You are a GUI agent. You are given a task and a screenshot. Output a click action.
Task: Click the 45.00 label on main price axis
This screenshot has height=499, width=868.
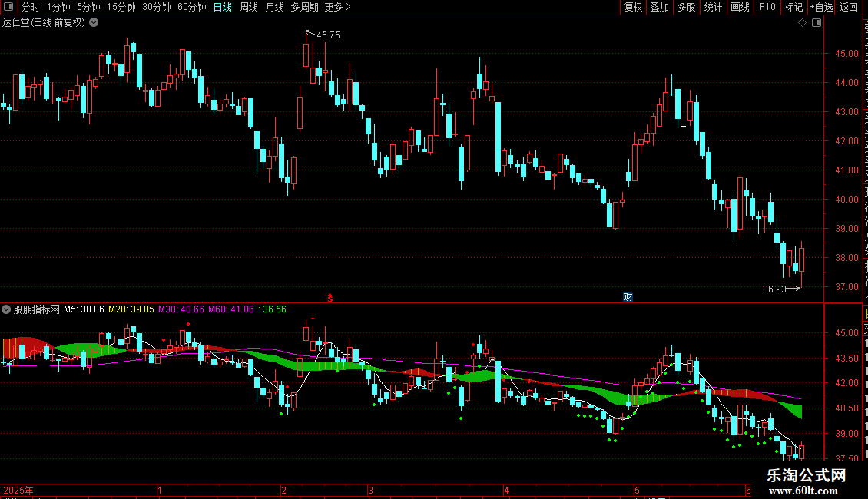pyautogui.click(x=847, y=54)
